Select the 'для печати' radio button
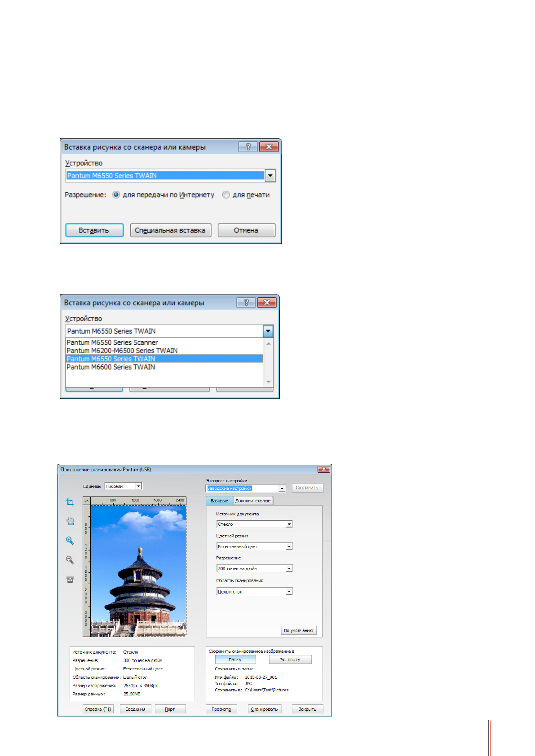 (226, 195)
